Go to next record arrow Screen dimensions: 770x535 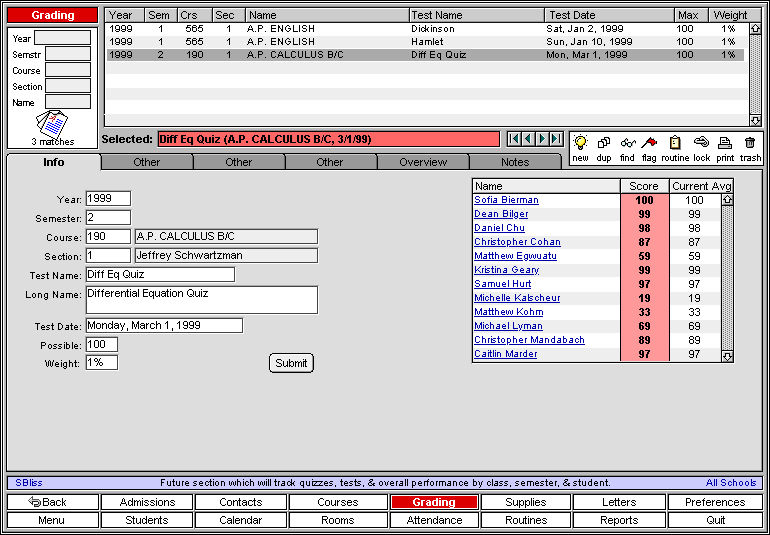542,139
